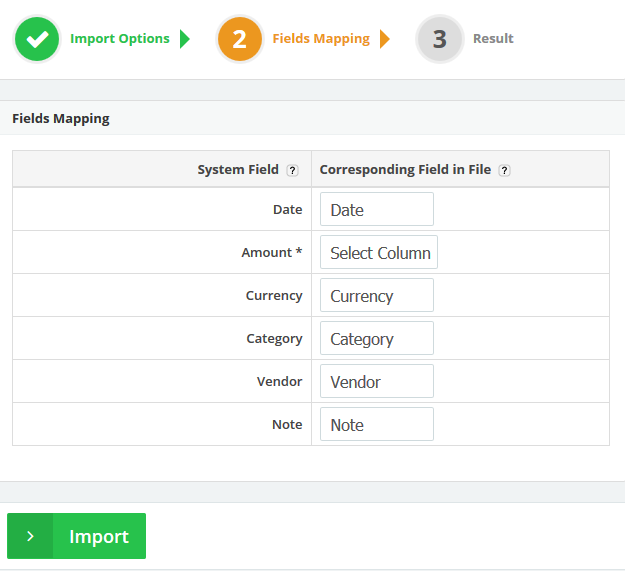The height and width of the screenshot is (571, 625).
Task: Click the green checkmark step icon
Action: tap(37, 39)
